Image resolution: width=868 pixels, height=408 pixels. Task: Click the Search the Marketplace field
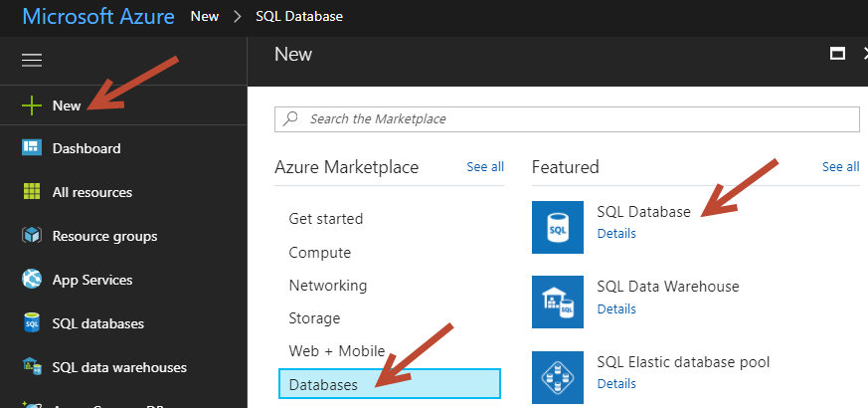point(567,118)
